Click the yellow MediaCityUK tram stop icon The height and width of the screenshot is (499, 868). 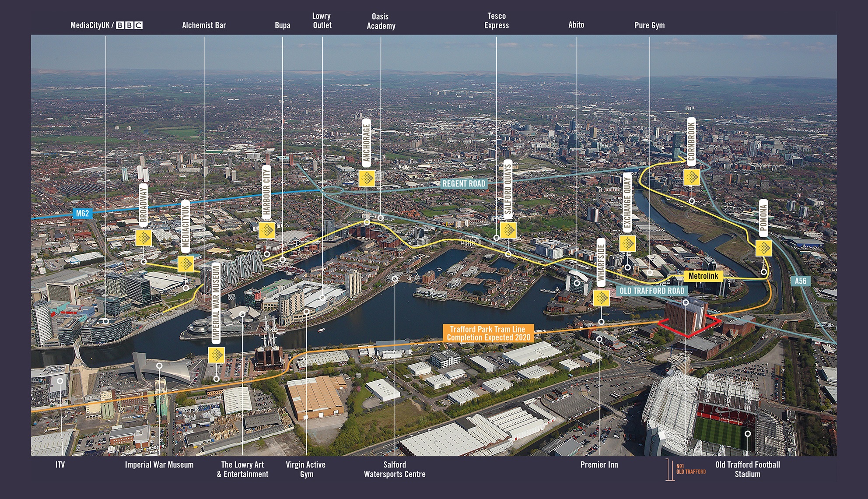186,264
